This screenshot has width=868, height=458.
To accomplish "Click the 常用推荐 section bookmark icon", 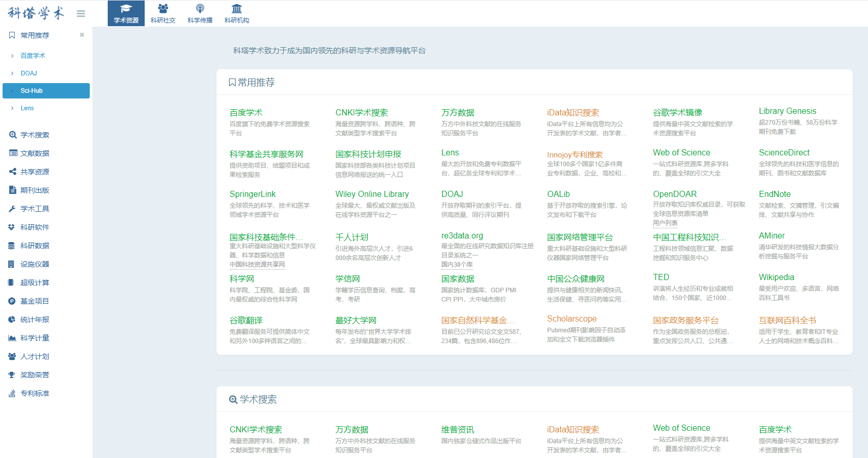I will [232, 83].
